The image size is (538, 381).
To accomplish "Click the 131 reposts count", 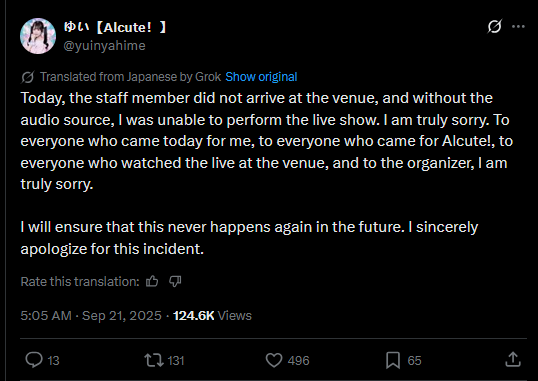I will click(x=176, y=361).
